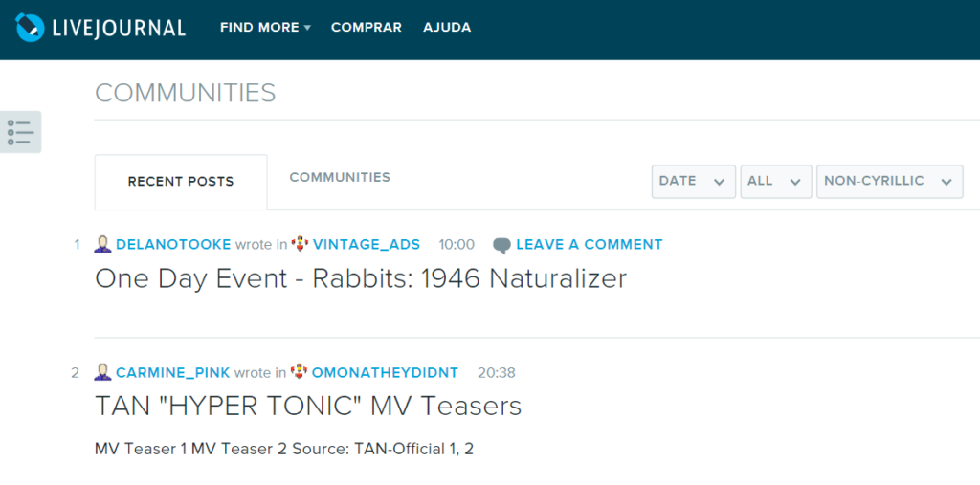
Task: Expand the Find More menu
Action: 265,28
